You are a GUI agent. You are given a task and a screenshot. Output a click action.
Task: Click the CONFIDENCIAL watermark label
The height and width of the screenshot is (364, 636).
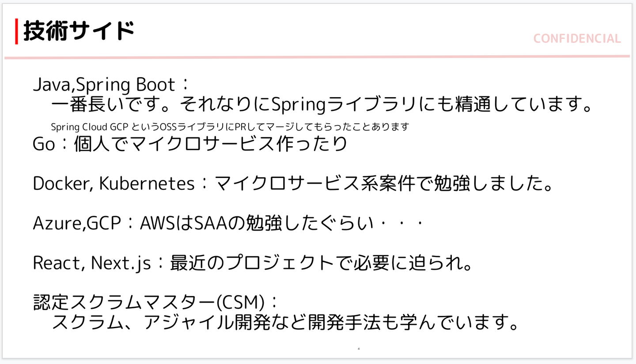coord(577,39)
